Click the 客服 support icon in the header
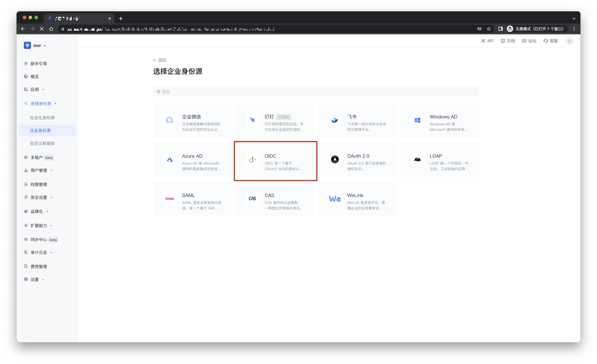Screen dimensions: 597x364 tap(545, 41)
